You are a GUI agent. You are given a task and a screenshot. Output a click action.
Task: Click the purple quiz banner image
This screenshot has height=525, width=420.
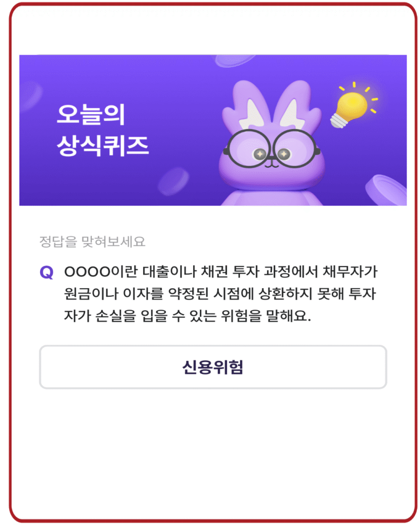(x=213, y=130)
